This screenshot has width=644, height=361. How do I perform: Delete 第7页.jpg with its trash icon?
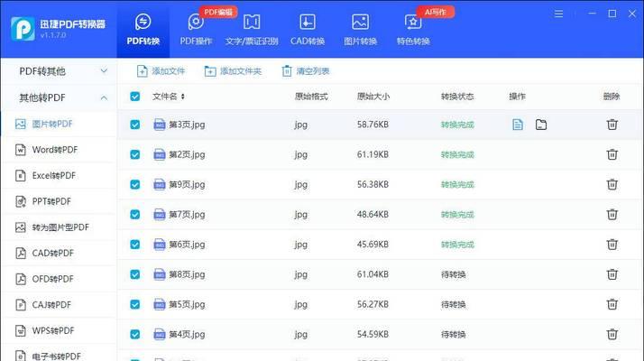click(612, 215)
